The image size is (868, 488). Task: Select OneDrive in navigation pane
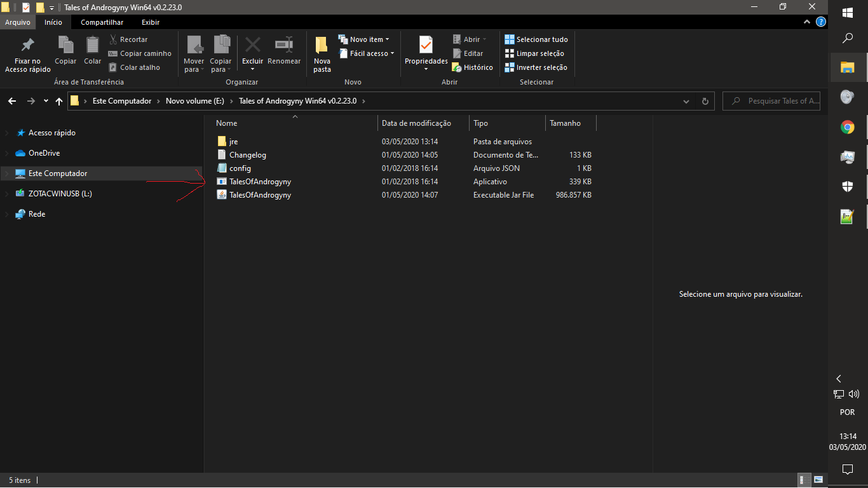point(44,153)
